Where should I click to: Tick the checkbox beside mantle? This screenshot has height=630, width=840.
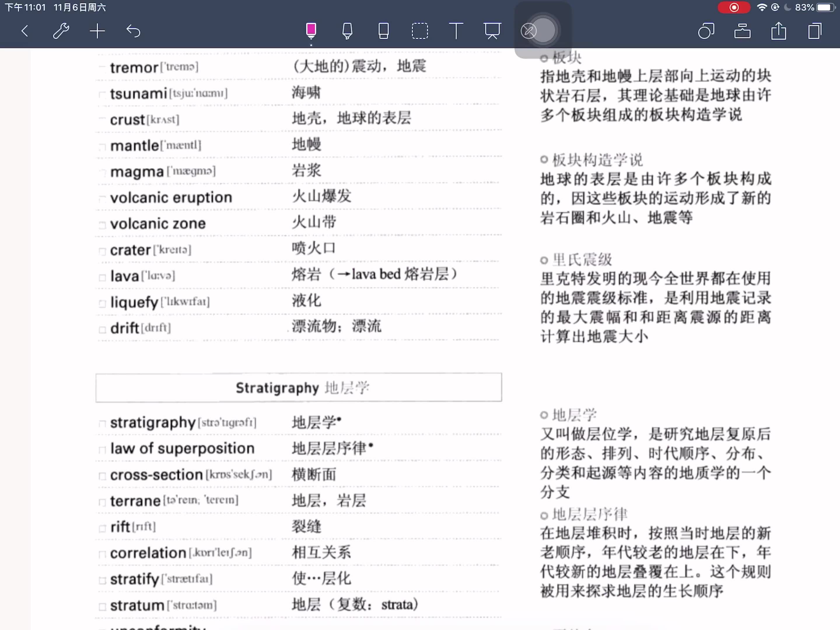[x=102, y=147]
